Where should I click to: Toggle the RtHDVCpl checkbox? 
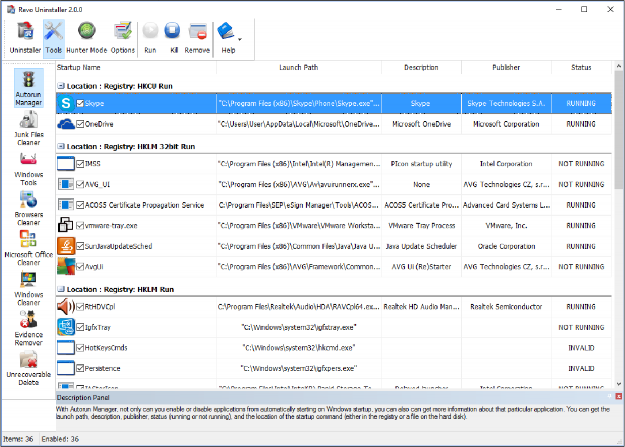(80, 307)
